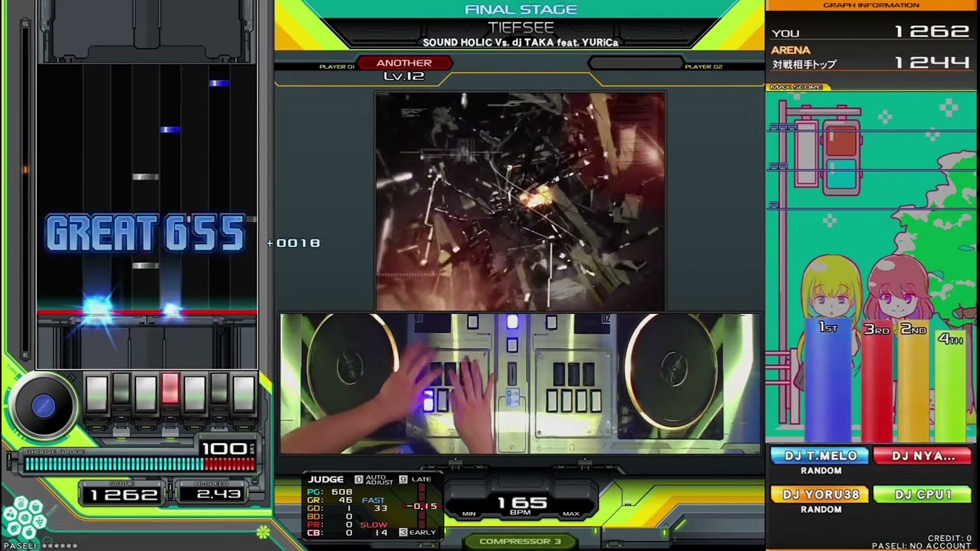The image size is (980, 551).
Task: Click the TIEFSEE song title
Action: tap(521, 28)
